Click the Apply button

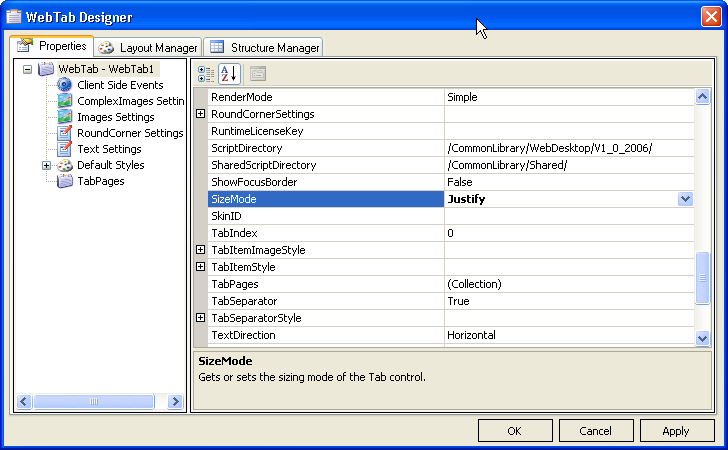click(x=676, y=431)
